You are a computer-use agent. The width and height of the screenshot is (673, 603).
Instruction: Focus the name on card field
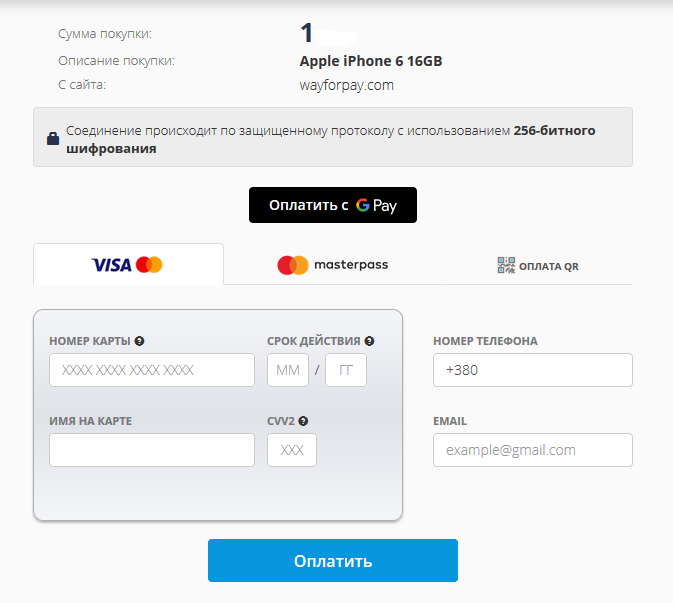[x=152, y=450]
